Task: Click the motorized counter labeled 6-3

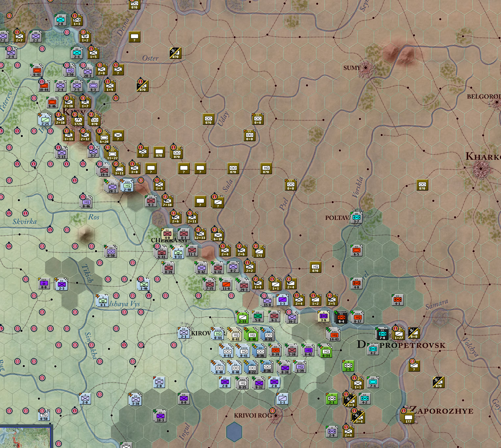Action: coord(93,86)
